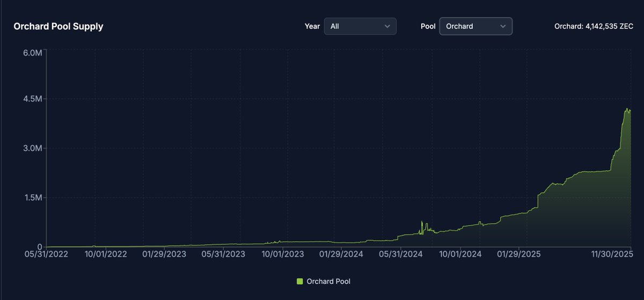644x300 pixels.
Task: Click the 10/01/2022 x-axis date
Action: click(x=107, y=254)
